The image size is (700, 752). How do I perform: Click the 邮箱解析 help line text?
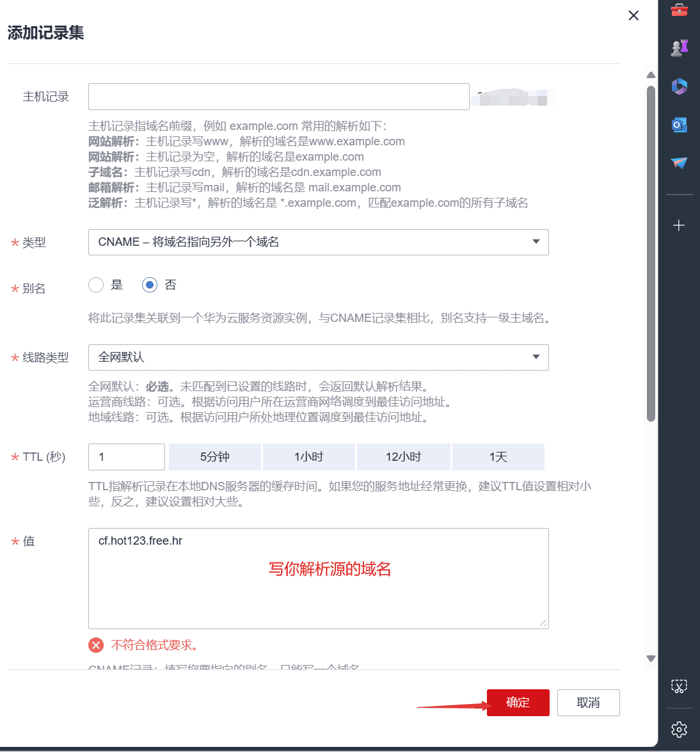pyautogui.click(x=244, y=188)
